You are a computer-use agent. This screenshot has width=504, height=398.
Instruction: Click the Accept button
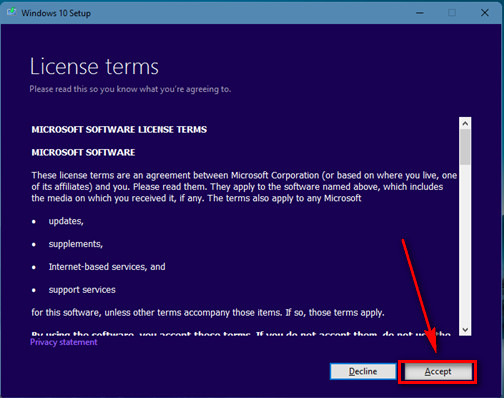click(438, 371)
